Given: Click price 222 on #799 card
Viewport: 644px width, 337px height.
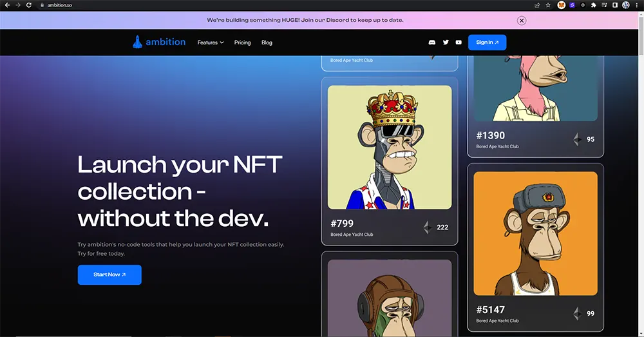Looking at the screenshot, I should coord(442,227).
